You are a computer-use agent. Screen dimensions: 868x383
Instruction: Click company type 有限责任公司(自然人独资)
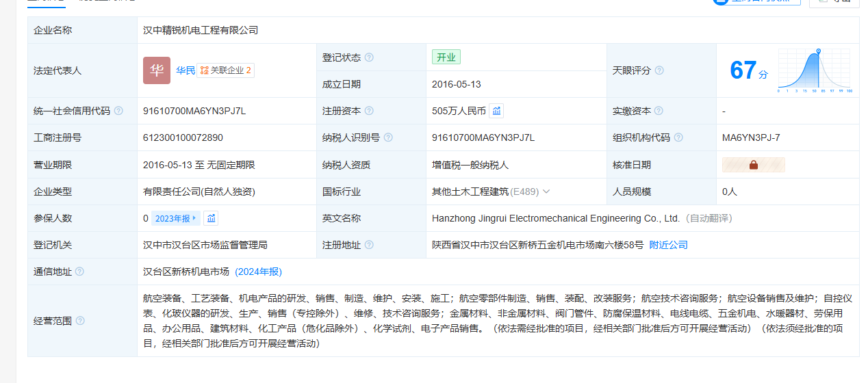point(199,191)
